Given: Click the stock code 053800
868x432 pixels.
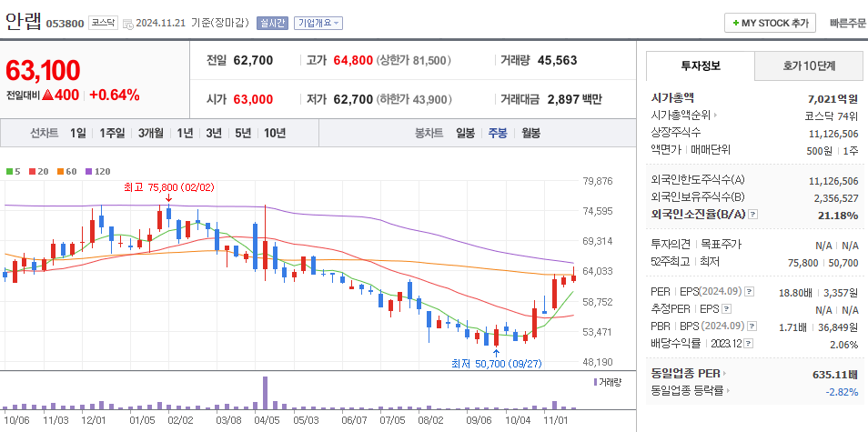Looking at the screenshot, I should click(65, 24).
